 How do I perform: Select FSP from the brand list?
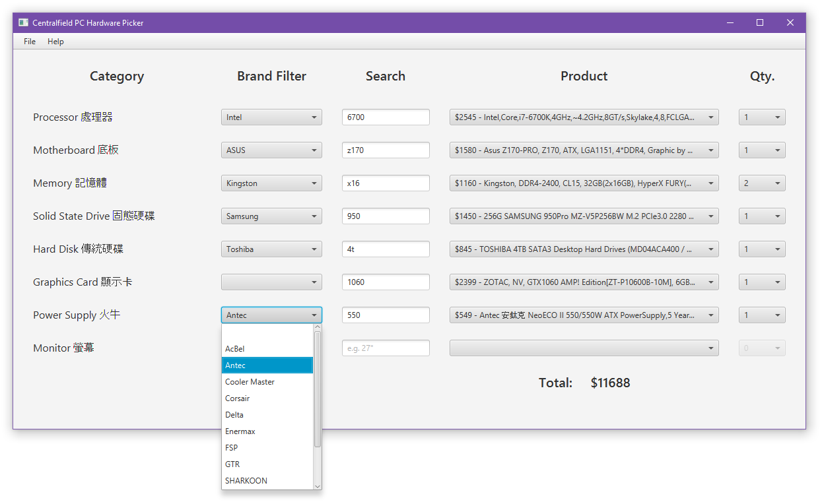pyautogui.click(x=267, y=448)
